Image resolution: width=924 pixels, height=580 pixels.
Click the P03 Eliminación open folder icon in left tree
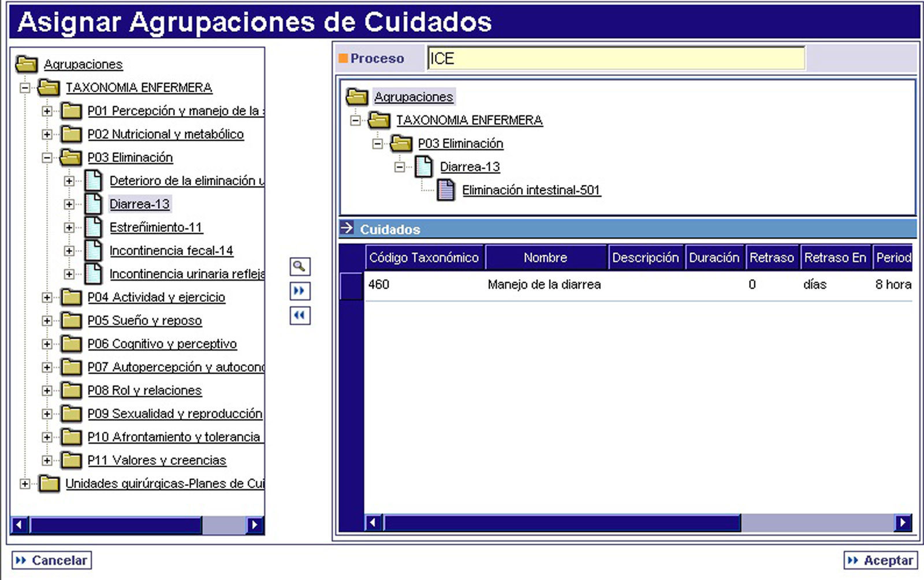[71, 157]
